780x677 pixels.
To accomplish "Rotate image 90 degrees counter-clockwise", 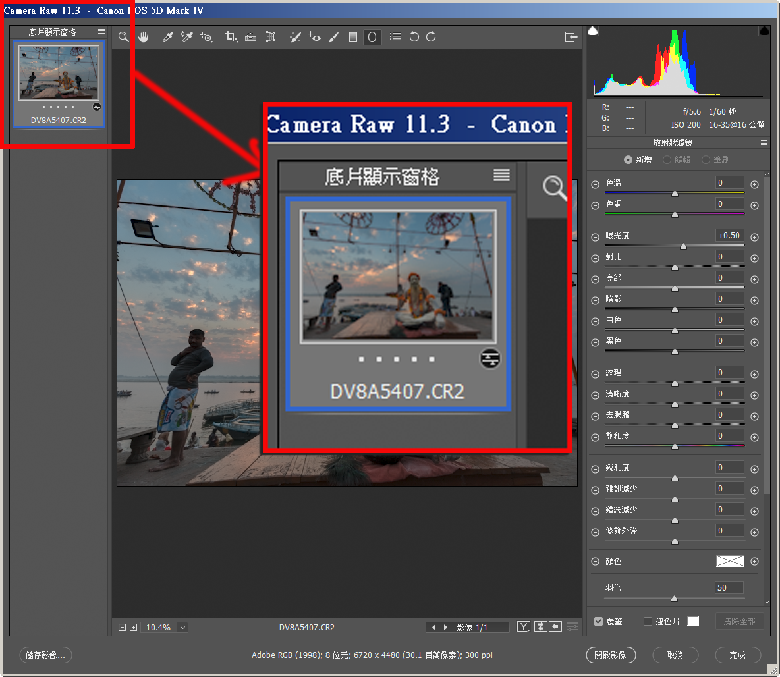I will (x=414, y=37).
